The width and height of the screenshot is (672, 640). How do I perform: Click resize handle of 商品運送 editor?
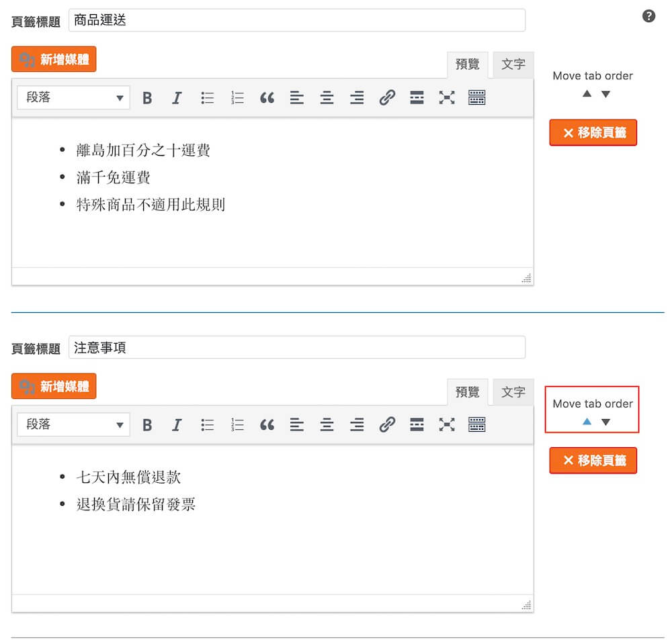point(526,279)
